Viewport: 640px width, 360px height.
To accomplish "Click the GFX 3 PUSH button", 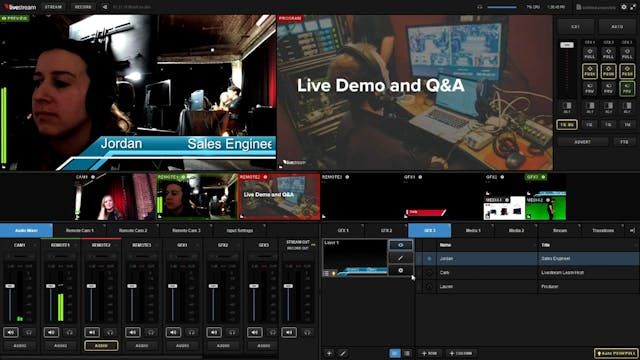I will (627, 71).
